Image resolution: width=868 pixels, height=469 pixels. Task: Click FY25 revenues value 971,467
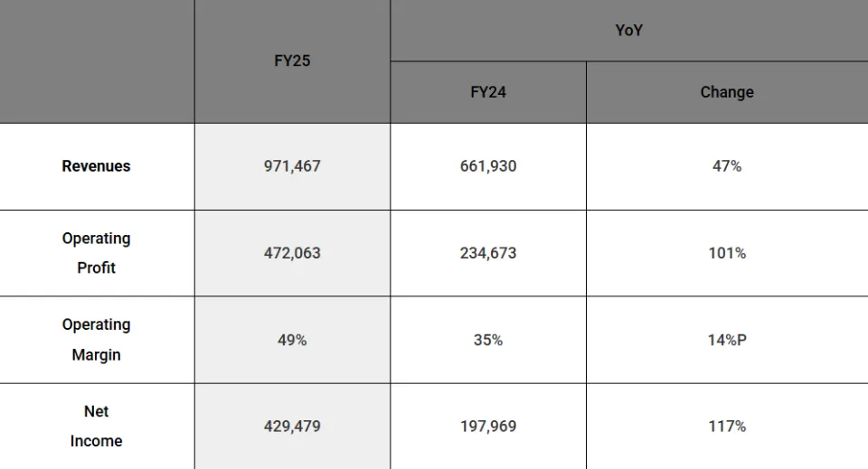[x=292, y=166]
